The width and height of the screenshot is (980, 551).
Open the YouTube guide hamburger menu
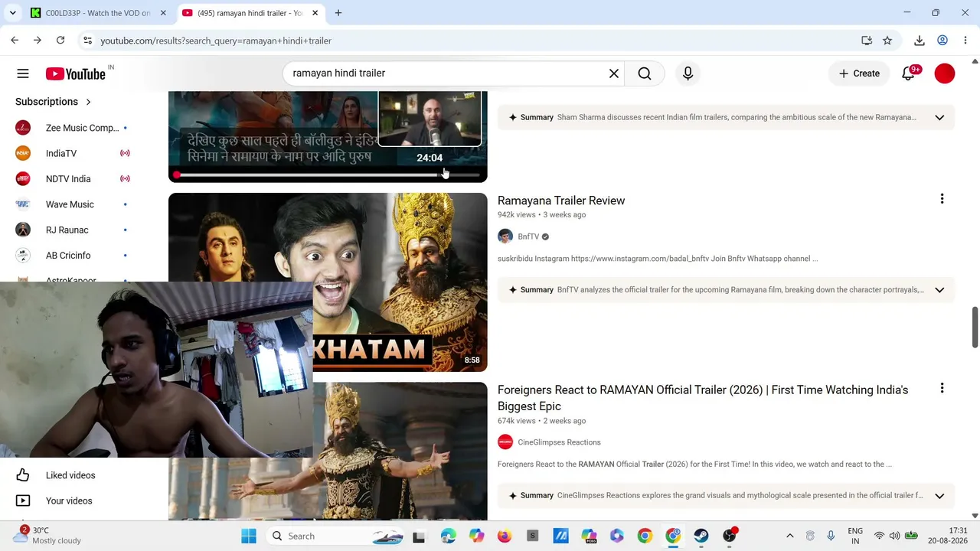[x=23, y=73]
